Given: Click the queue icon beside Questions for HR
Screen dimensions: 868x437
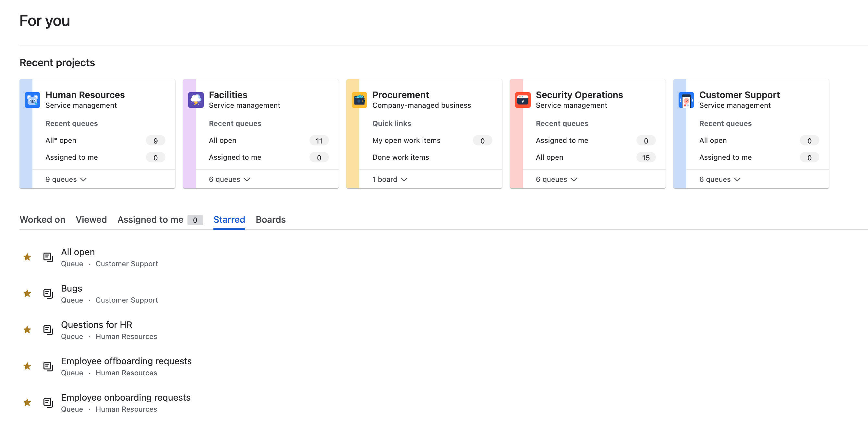Looking at the screenshot, I should click(48, 330).
